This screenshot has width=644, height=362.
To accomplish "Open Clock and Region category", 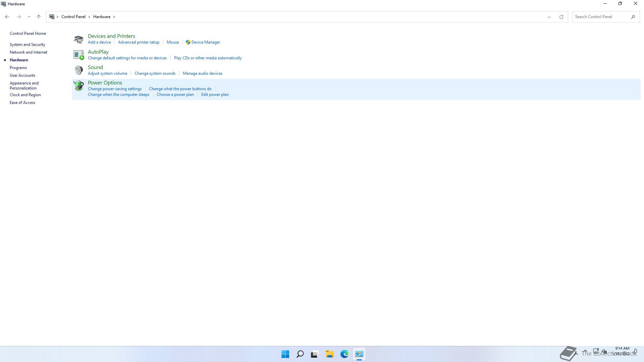I will (25, 95).
